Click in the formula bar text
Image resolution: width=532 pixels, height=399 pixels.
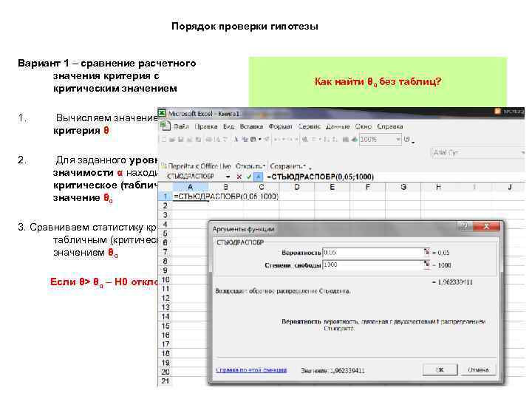320,177
